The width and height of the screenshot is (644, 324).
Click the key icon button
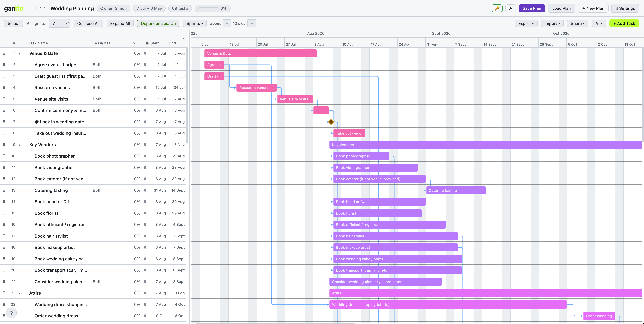point(497,8)
